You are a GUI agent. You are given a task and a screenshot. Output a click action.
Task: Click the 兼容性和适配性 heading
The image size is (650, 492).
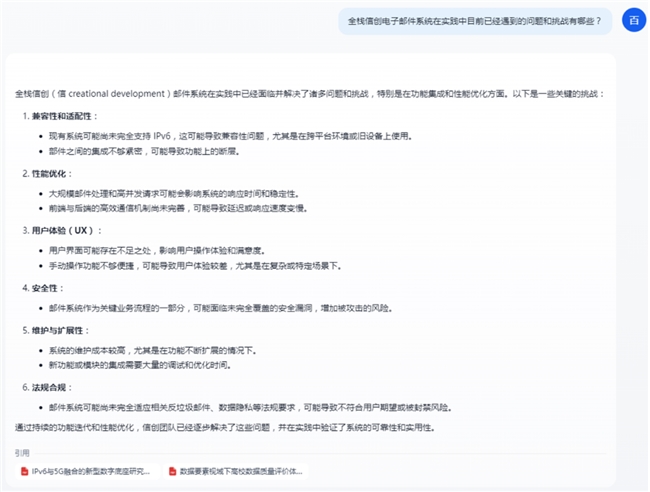[x=61, y=116]
